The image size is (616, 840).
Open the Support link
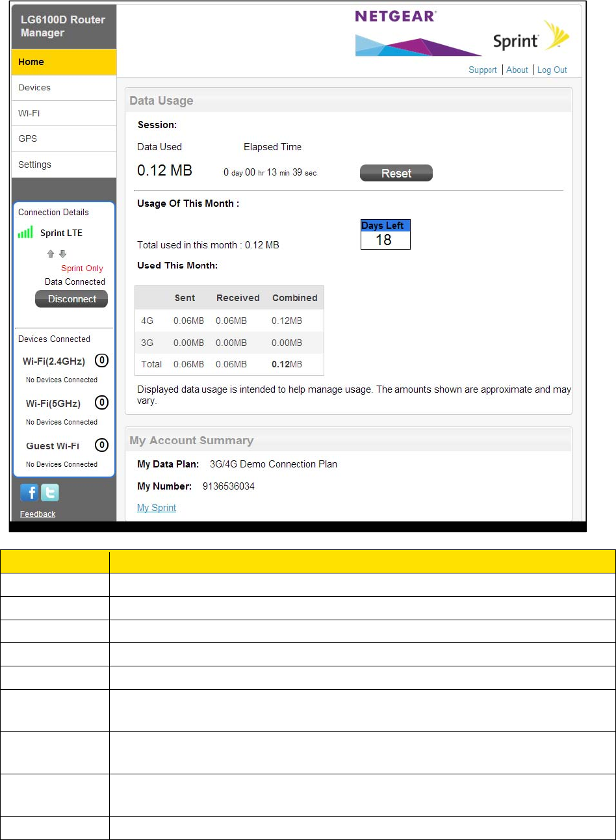pos(483,70)
